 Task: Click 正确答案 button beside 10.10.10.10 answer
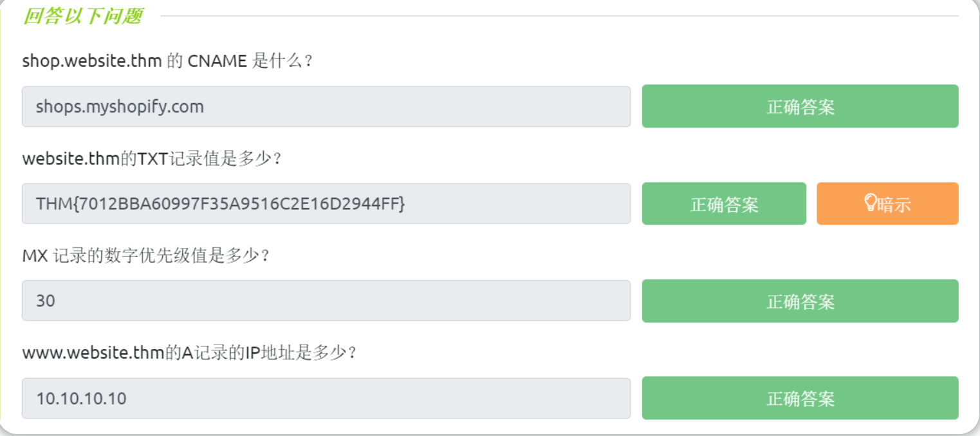coord(800,398)
